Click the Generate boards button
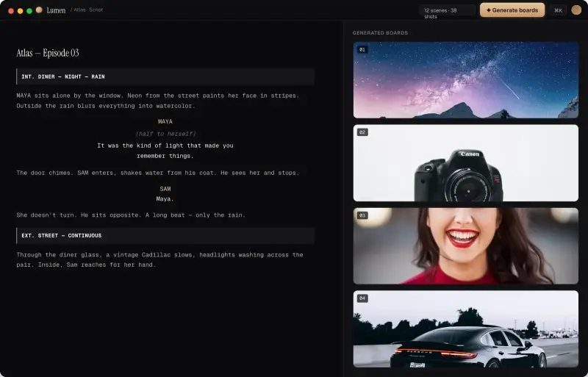Viewport: 588px width, 377px height. 512,10
